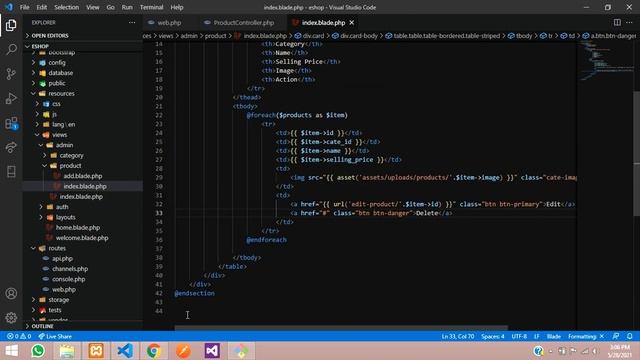Click the orange Postman taskbar icon
This screenshot has width=640, height=360.
[183, 351]
